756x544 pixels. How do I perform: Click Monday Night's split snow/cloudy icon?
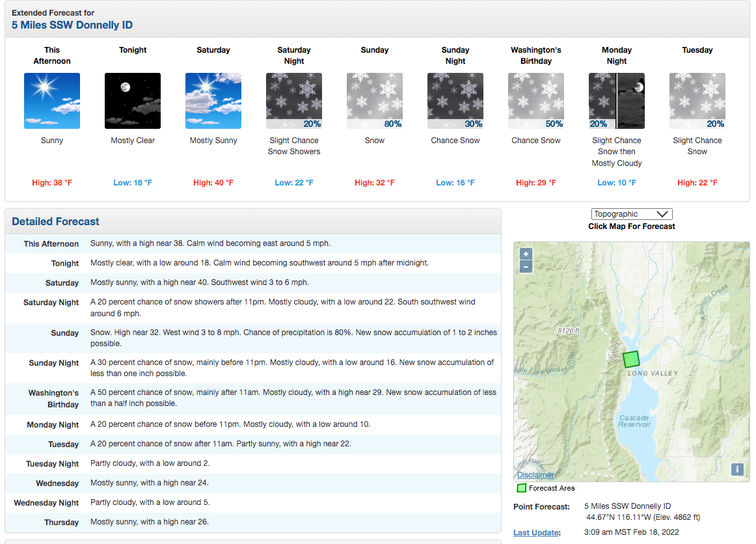click(617, 101)
